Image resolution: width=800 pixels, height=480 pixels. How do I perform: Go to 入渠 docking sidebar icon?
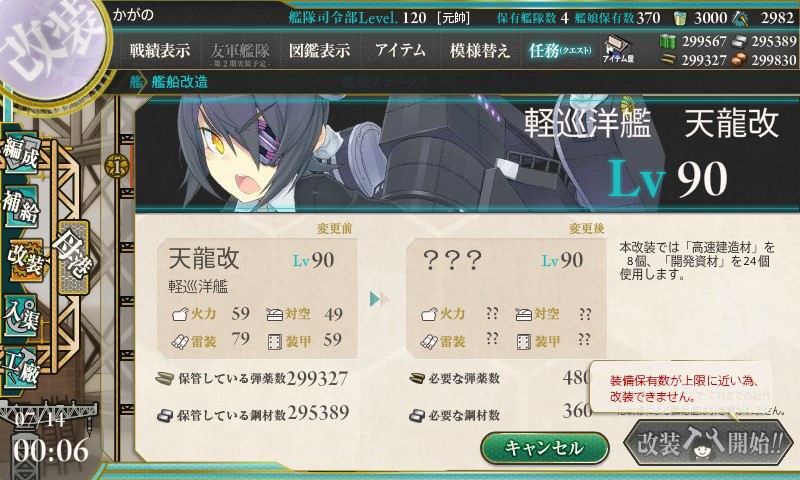point(21,315)
